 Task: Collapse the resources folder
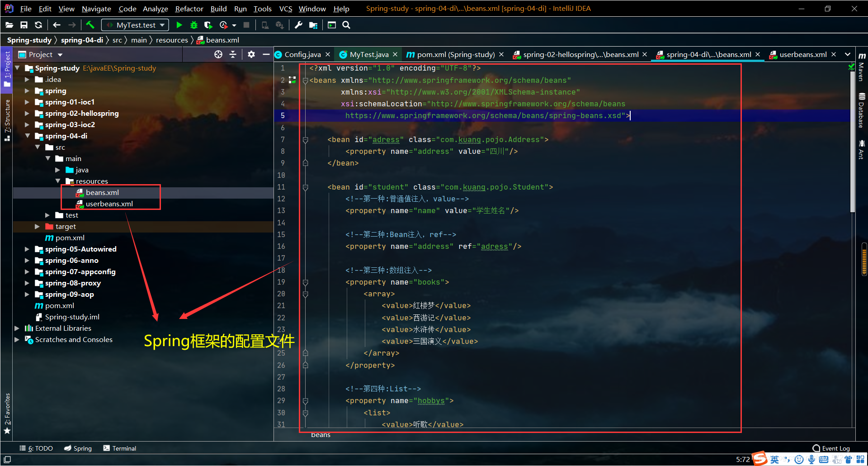pyautogui.click(x=58, y=181)
